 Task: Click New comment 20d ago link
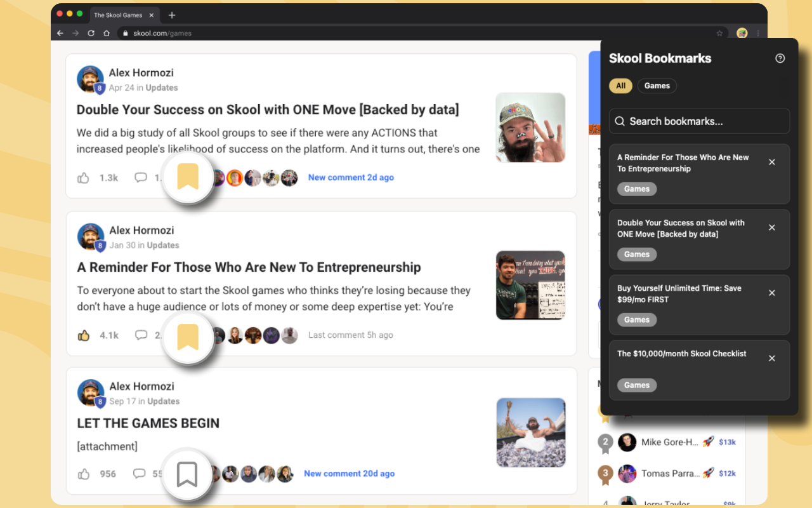(x=350, y=474)
